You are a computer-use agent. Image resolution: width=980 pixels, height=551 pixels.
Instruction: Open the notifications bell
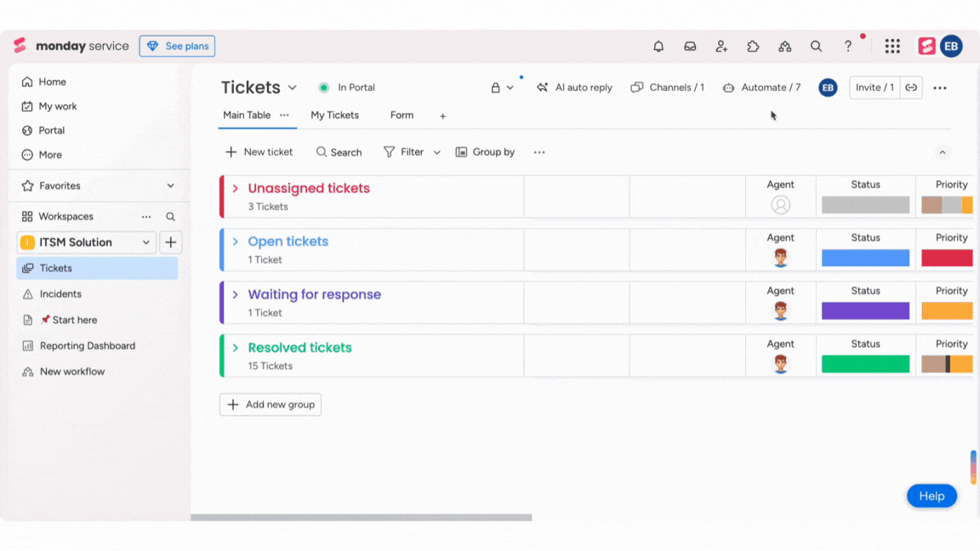(x=658, y=46)
